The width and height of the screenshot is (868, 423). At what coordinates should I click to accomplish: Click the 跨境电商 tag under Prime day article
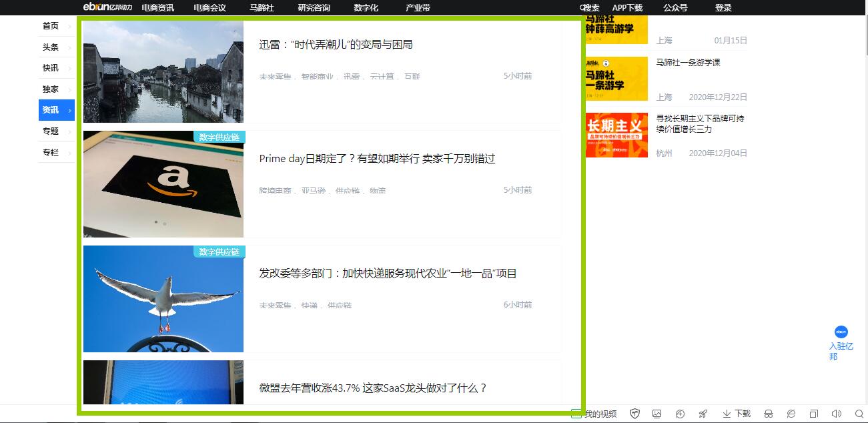[276, 191]
